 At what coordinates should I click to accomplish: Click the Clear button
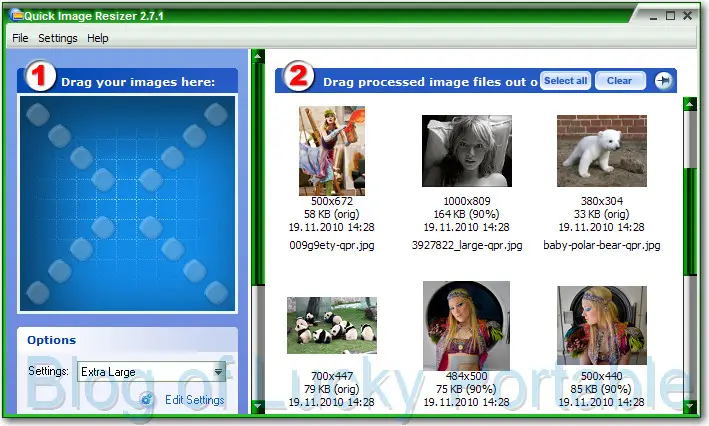(620, 81)
